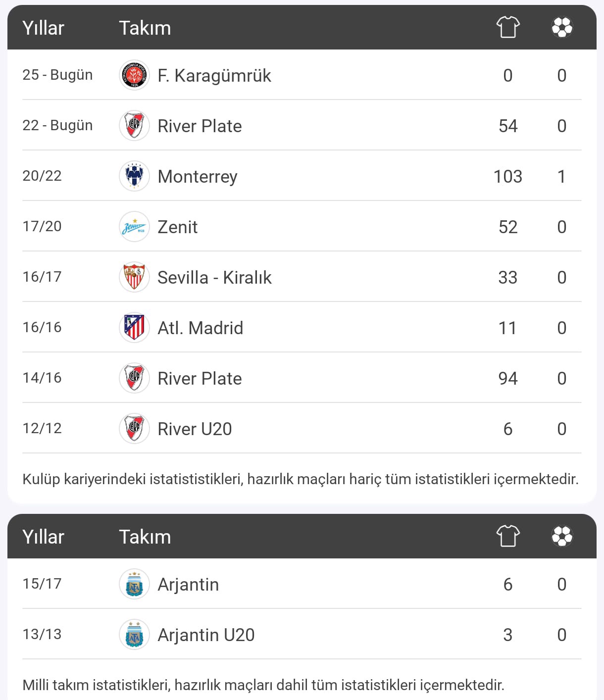Select the Yıllar column header in club table

pos(43,28)
